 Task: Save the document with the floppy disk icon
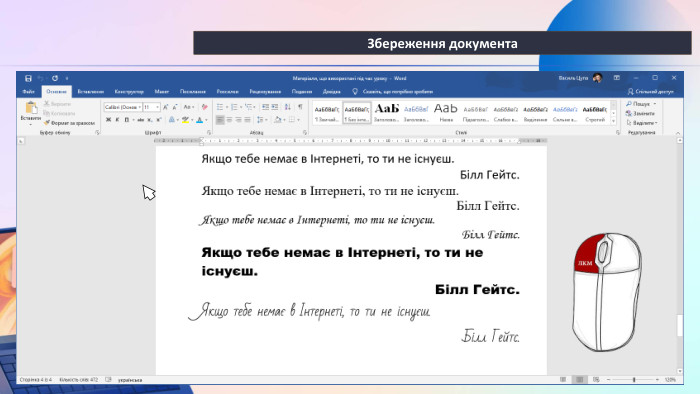tap(28, 78)
